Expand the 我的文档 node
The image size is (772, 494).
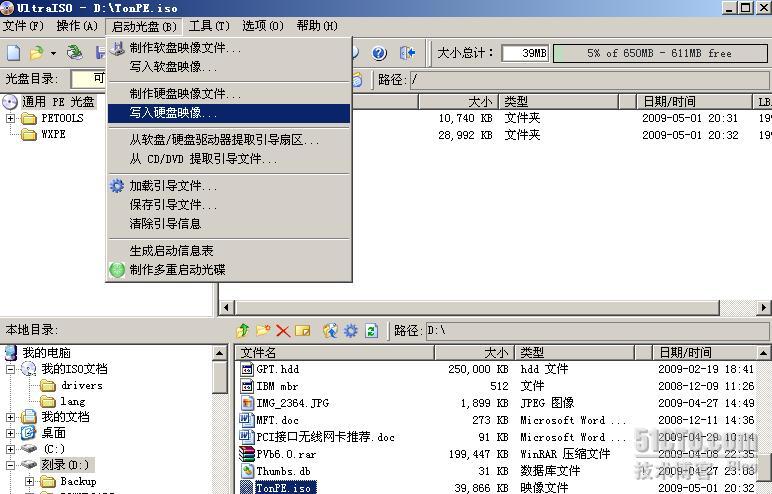pyautogui.click(x=10, y=417)
